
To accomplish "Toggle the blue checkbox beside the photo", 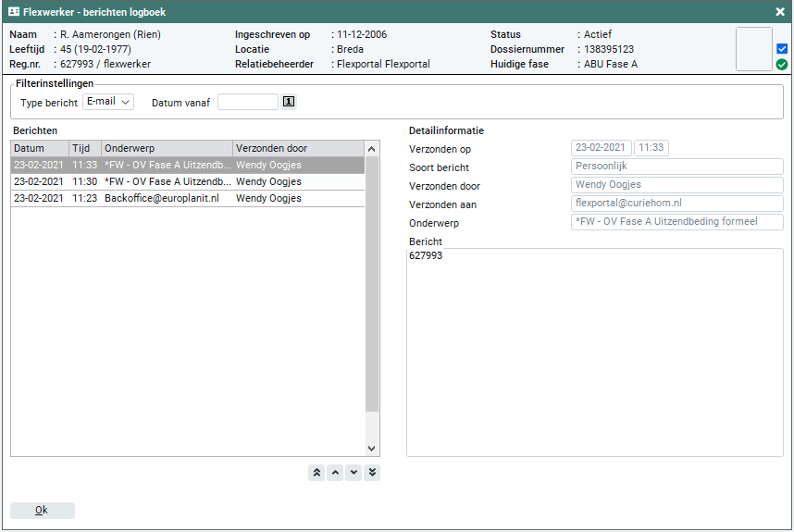I will tap(782, 49).
